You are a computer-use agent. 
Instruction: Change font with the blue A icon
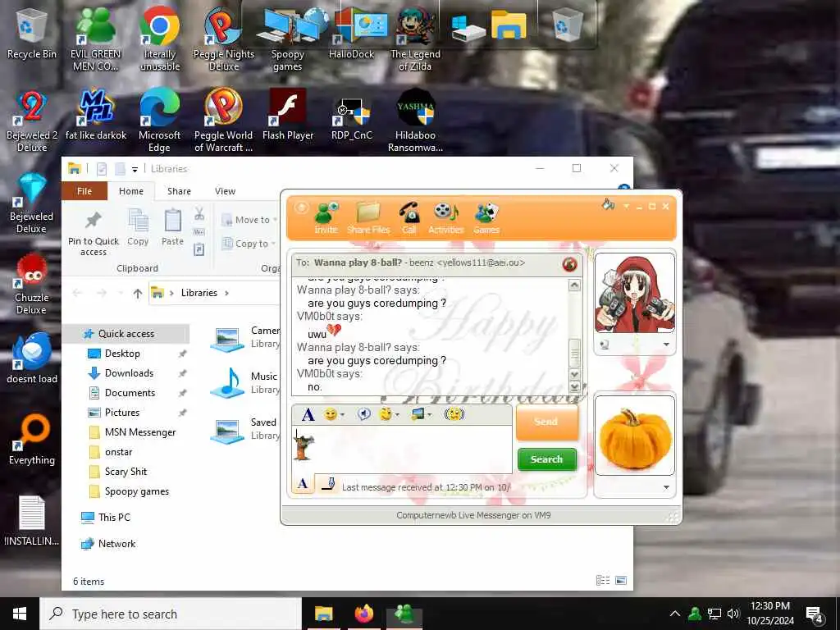pos(308,414)
